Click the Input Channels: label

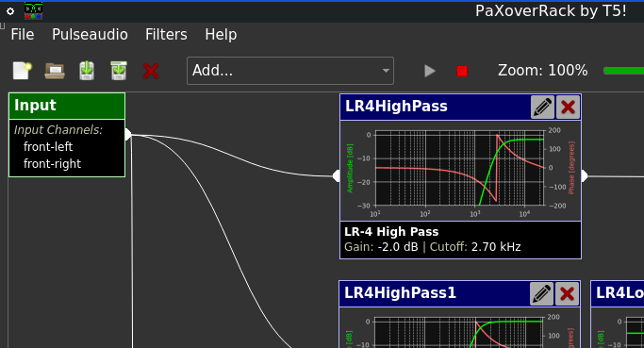(x=58, y=130)
